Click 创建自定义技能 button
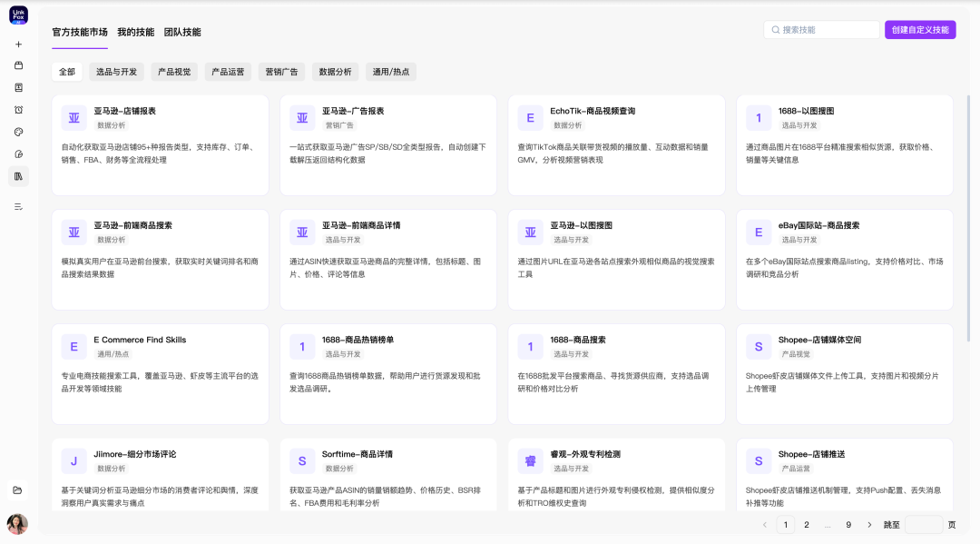Image resolution: width=980 pixels, height=544 pixels. point(920,29)
